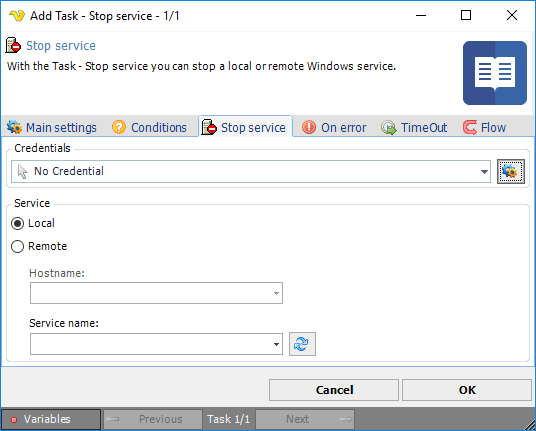Switch to the Main settings tab

pos(52,127)
